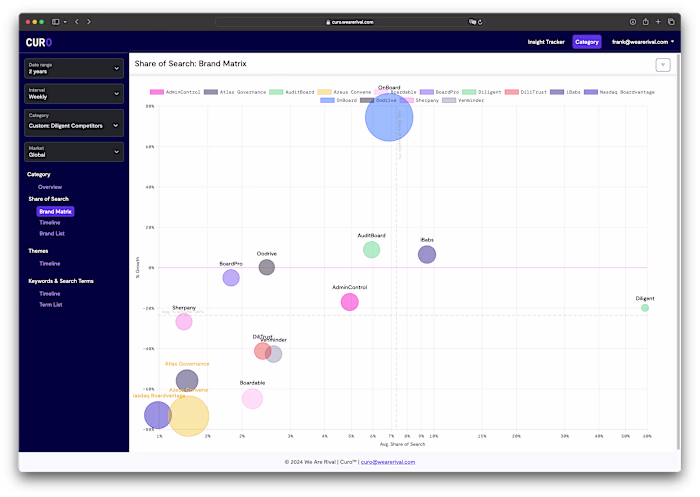Open a new tab with plus icon
This screenshot has width=700, height=497.
point(658,21)
